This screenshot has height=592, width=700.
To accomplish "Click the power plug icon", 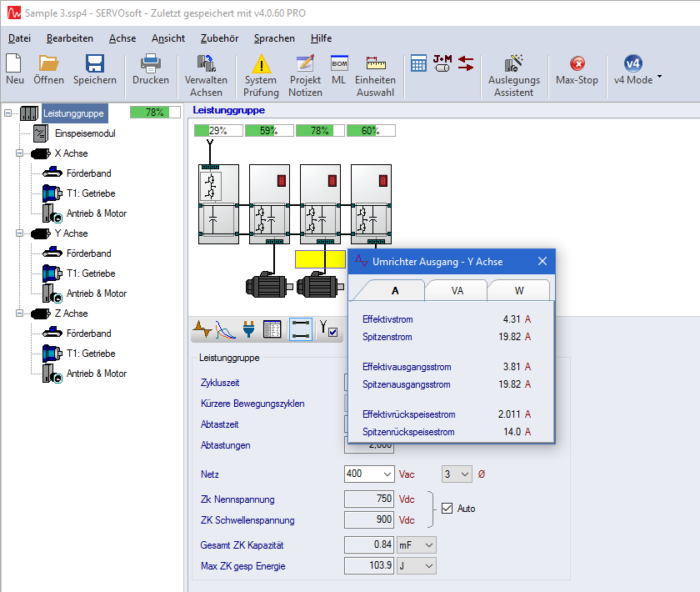I will [248, 330].
